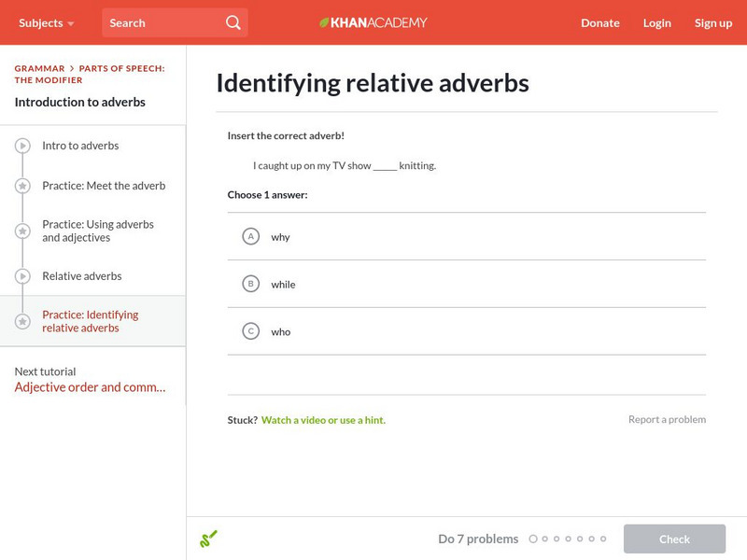Open "Watch a video or use a hint" link
747x560 pixels.
[x=323, y=420]
